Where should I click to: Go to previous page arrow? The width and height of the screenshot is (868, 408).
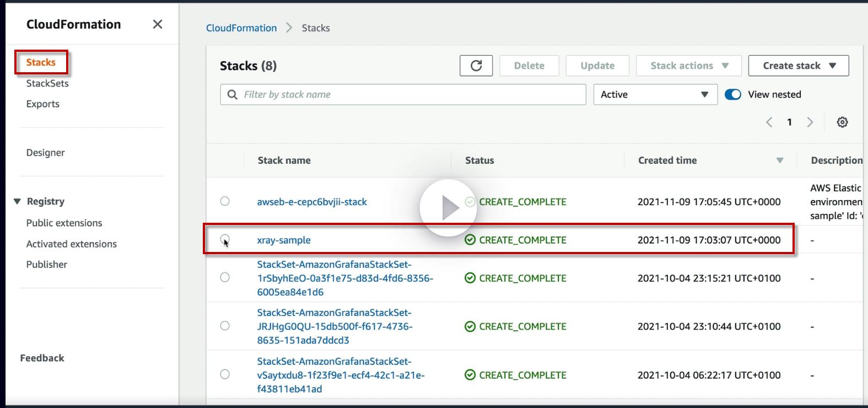coord(769,122)
